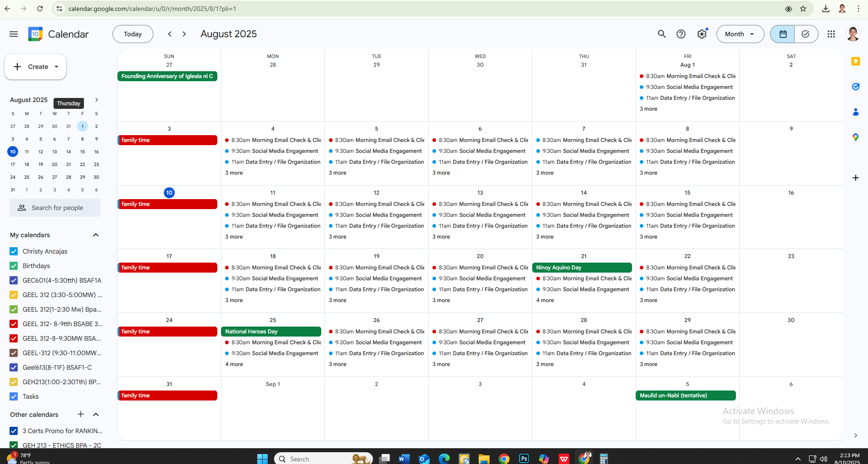Click the browser address bar URL
Viewport: 868px width, 464px height.
(x=152, y=9)
